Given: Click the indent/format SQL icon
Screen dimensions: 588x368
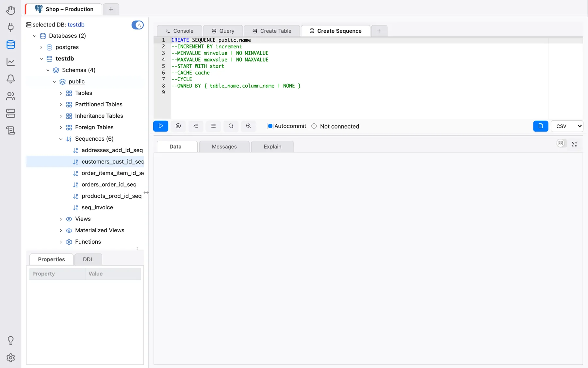Looking at the screenshot, I should pyautogui.click(x=196, y=126).
